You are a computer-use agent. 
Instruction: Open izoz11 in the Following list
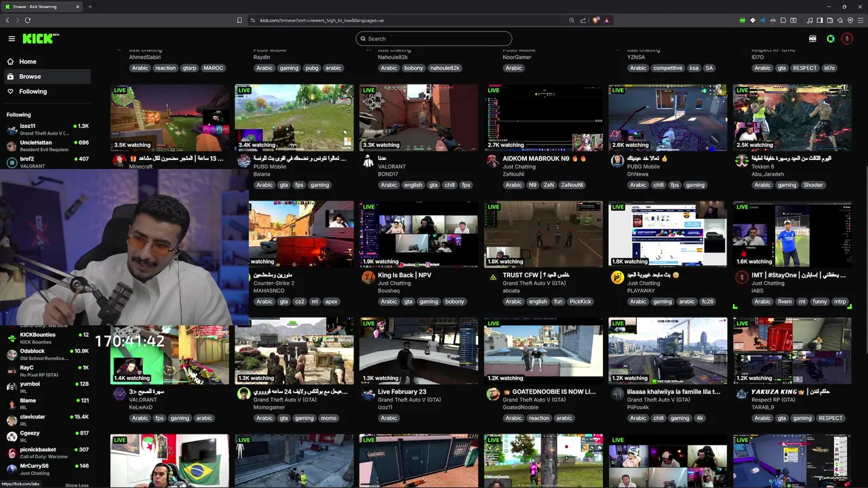point(47,129)
